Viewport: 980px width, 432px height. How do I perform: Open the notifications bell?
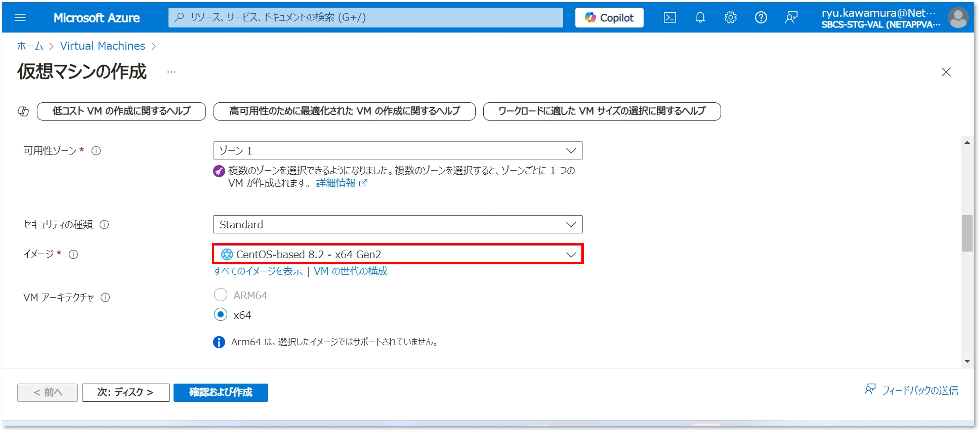tap(700, 17)
